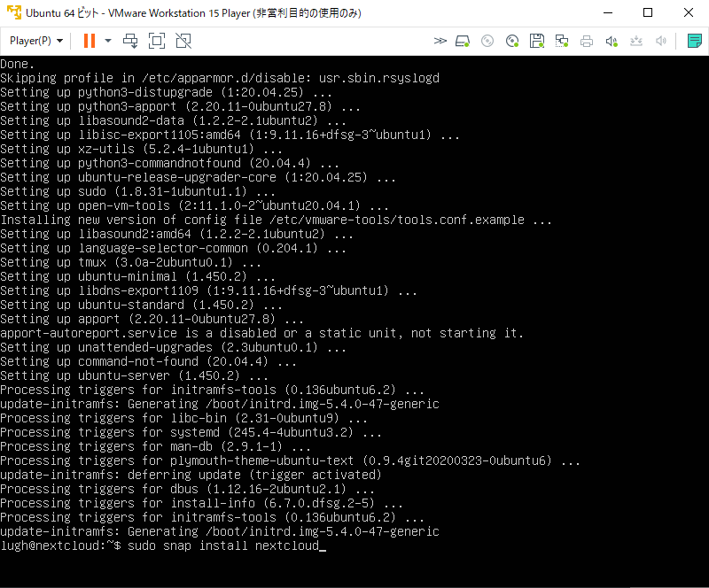This screenshot has width=709, height=588.
Task: Click 'Processing triggers for plymouth-theme-ubuntu-text' line
Action: coord(291,460)
